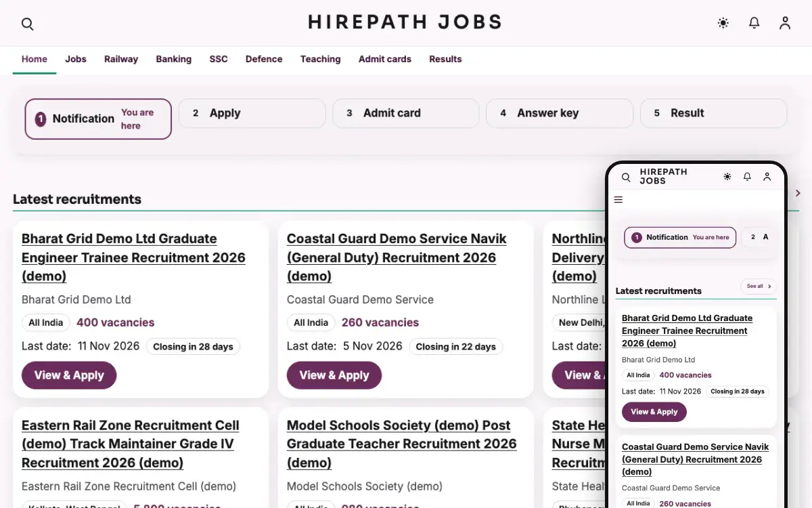Click '260 vacancies' on desktop Coastal Guard card
The height and width of the screenshot is (508, 812).
tap(380, 322)
